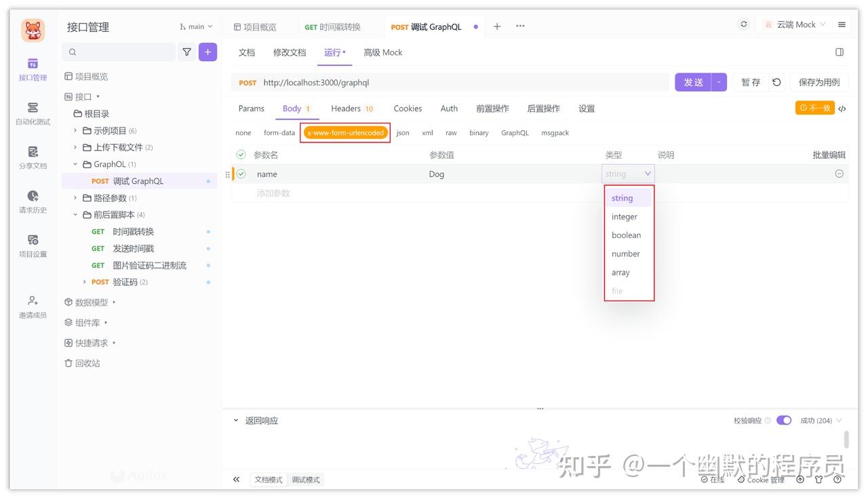Open Cookie 管理 at the bottom bar
The height and width of the screenshot is (500, 868).
click(760, 480)
